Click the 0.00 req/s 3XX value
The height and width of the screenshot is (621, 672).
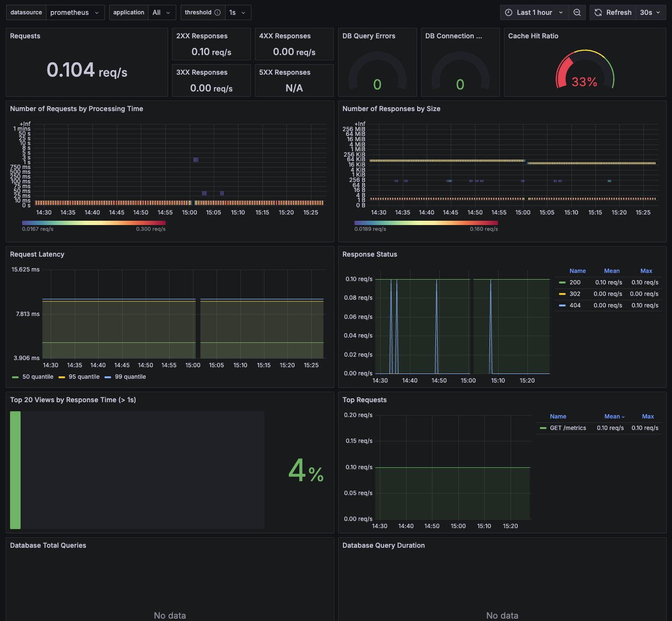pyautogui.click(x=211, y=88)
